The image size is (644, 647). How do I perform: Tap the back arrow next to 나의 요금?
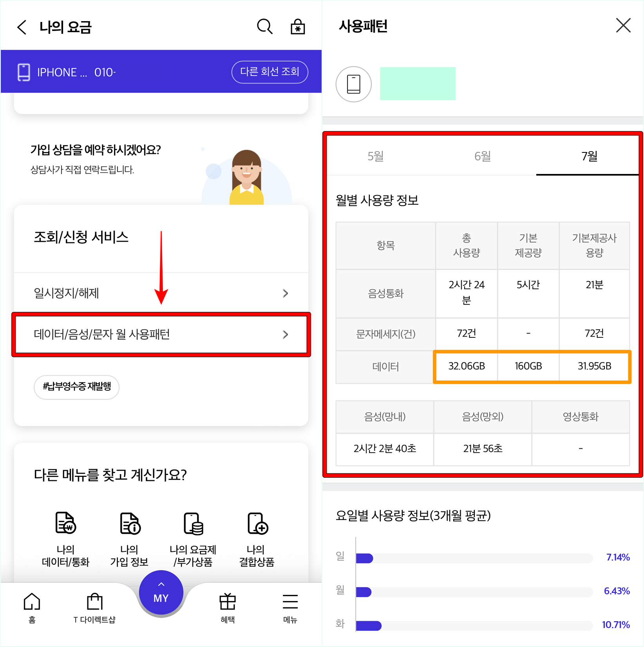22,27
